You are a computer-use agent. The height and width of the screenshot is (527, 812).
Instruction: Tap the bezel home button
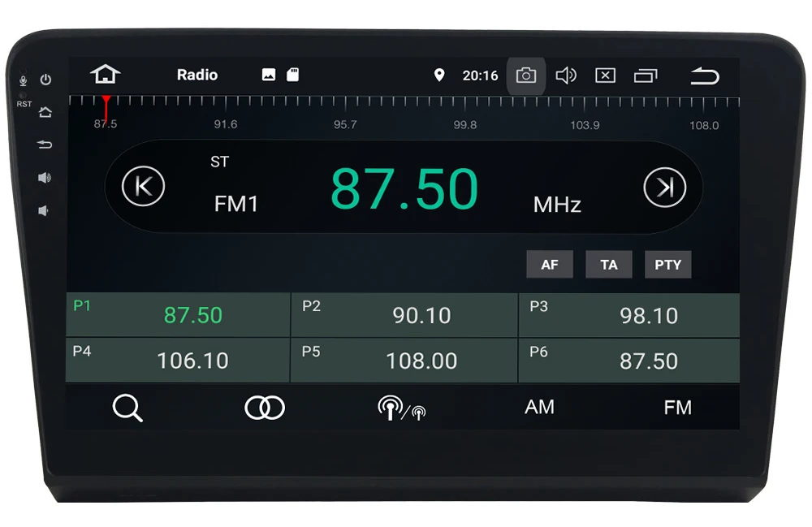pyautogui.click(x=45, y=112)
